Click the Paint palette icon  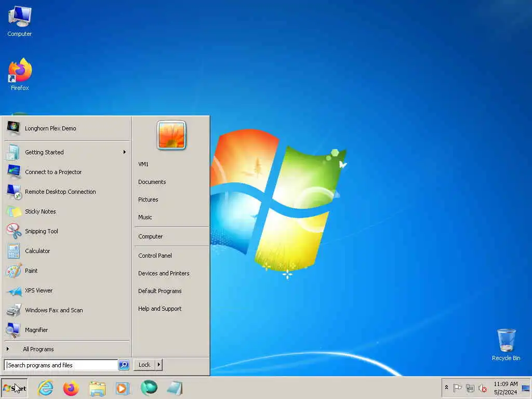(14, 271)
